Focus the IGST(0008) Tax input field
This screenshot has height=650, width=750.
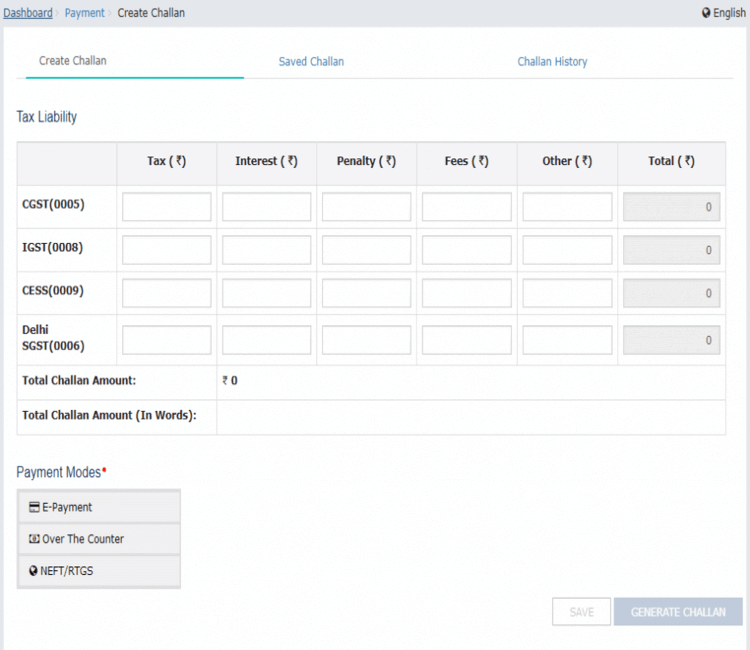click(166, 250)
